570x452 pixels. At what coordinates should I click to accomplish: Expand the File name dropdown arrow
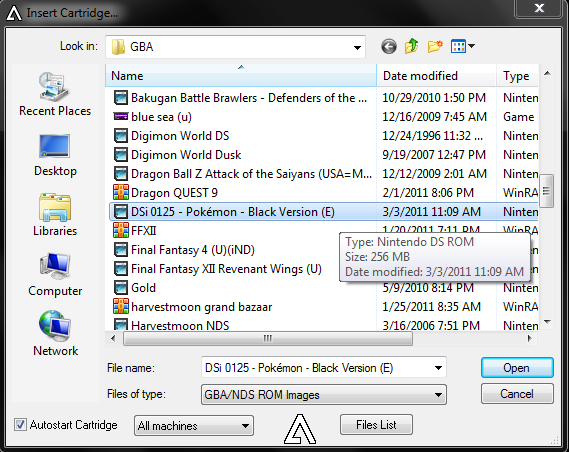click(x=438, y=368)
